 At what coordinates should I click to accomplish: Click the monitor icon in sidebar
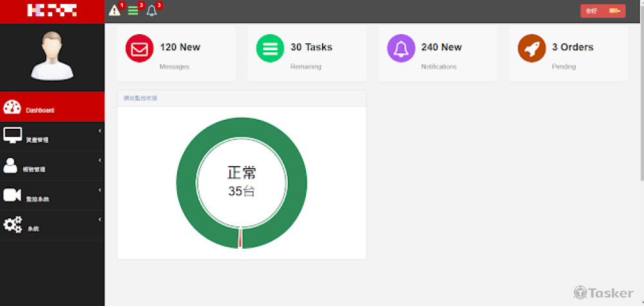[x=12, y=135]
